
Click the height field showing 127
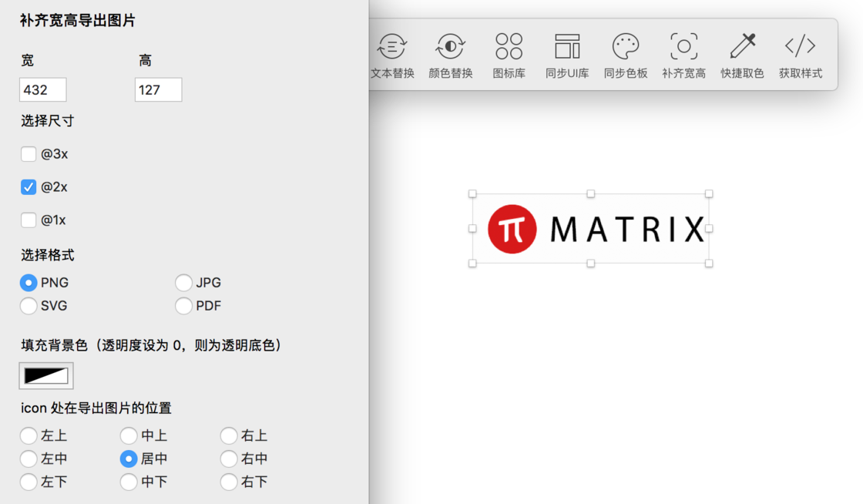point(159,89)
